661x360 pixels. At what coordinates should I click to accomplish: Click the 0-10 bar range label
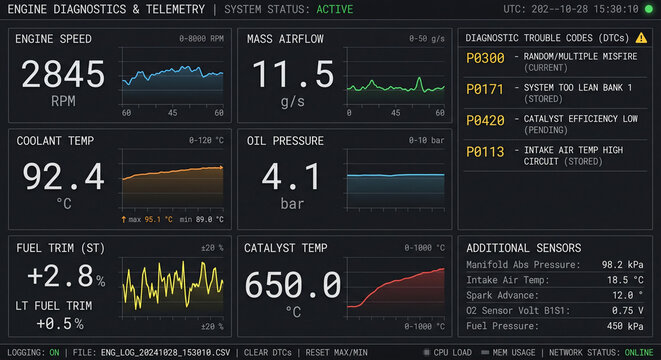click(x=426, y=140)
